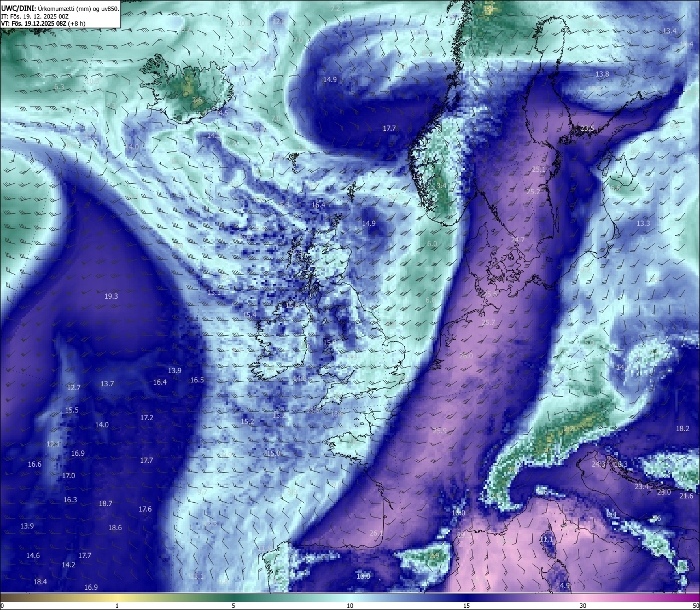The image size is (700, 610).
Task: Click the 17.2 value label
Action: click(x=147, y=417)
